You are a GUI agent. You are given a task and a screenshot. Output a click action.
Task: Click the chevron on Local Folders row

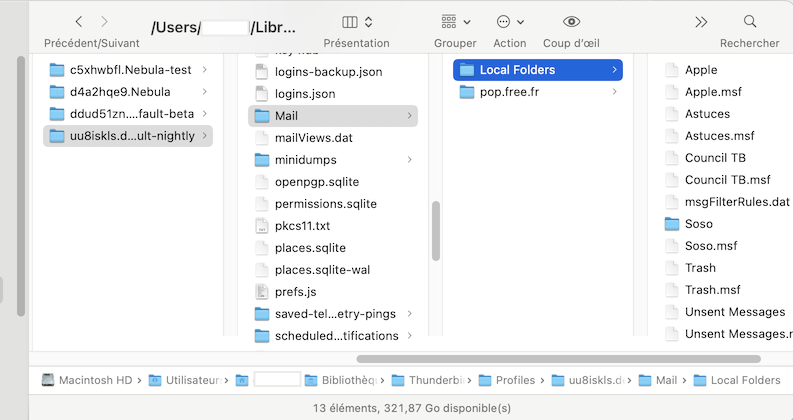[614, 69]
